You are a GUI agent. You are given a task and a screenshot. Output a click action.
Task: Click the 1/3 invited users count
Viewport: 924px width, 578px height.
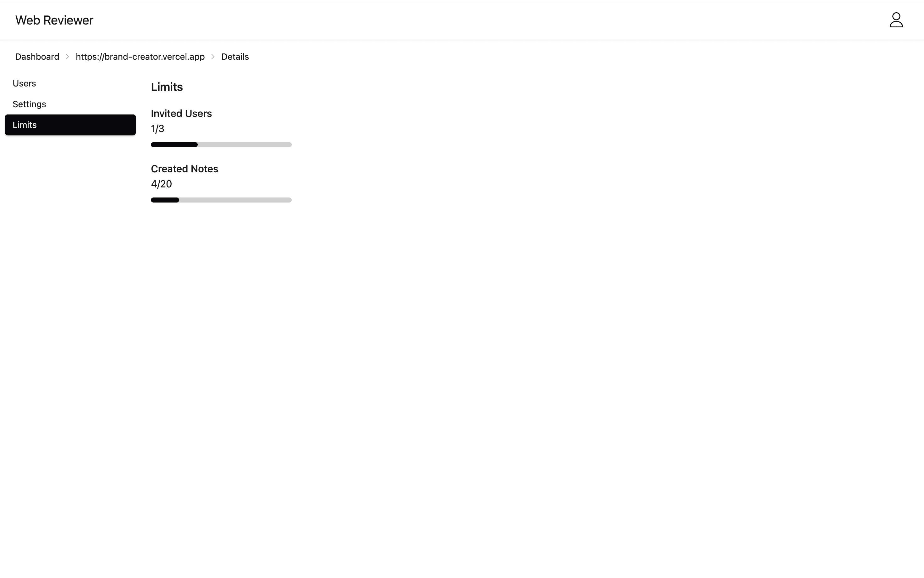tap(157, 128)
